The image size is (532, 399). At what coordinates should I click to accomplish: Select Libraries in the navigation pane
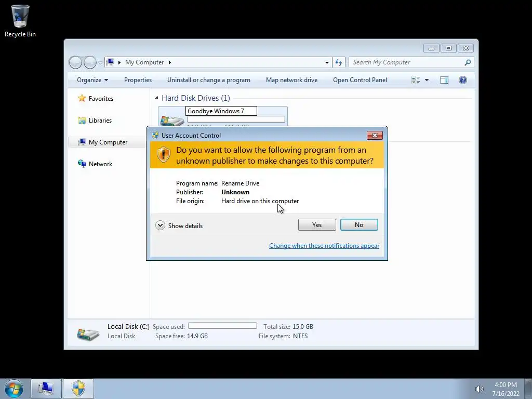point(100,121)
